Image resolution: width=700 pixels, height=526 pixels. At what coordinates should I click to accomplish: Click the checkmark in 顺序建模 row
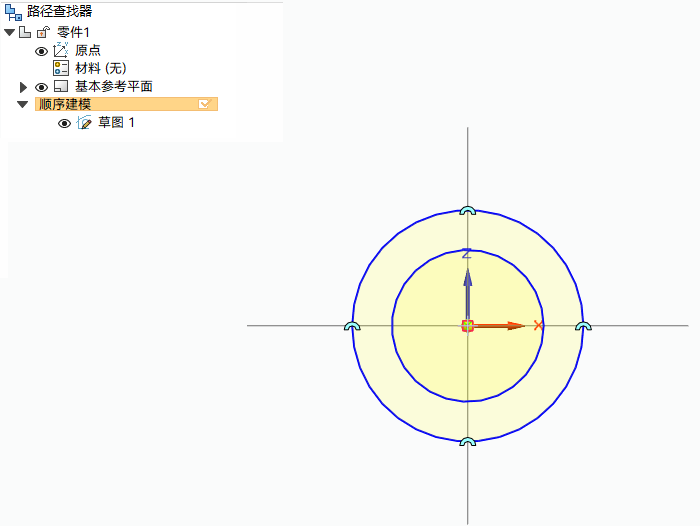pyautogui.click(x=204, y=104)
